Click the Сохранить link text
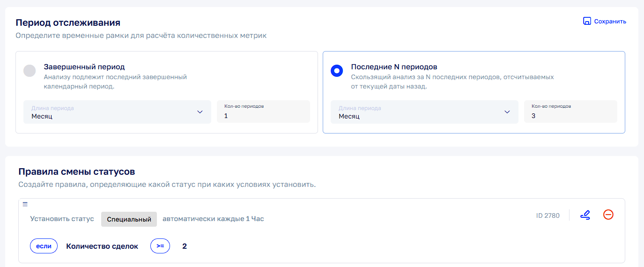The height and width of the screenshot is (267, 644). [x=610, y=22]
